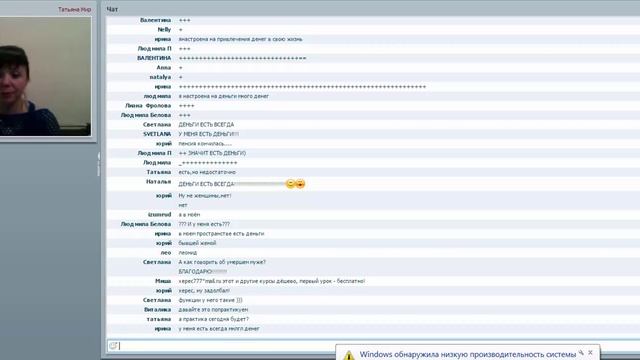The width and height of the screenshot is (640, 360).
Task: Click the first smiley in Наталья's message
Action: 291,184
